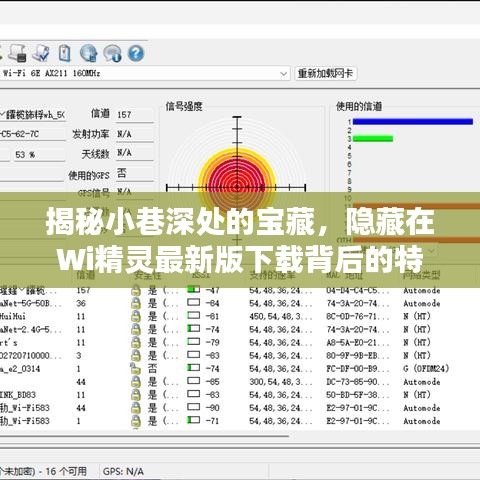Click the 53 % signal value field

click(39, 155)
